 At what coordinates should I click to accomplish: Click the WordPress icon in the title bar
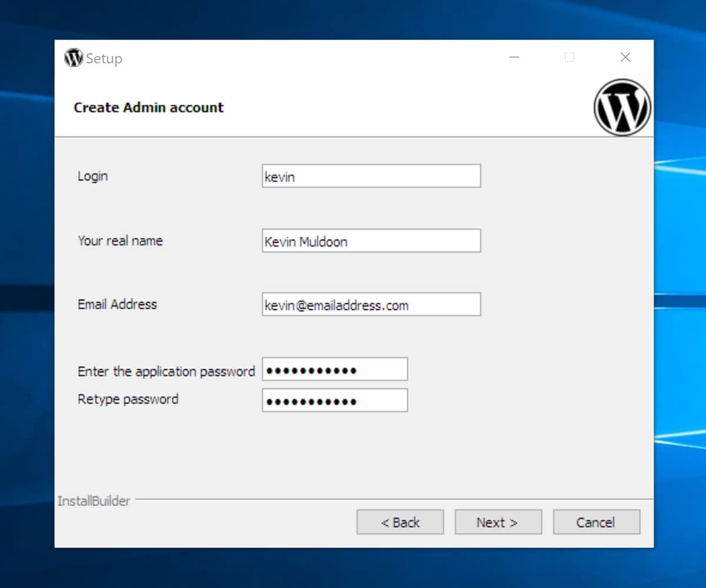(74, 58)
